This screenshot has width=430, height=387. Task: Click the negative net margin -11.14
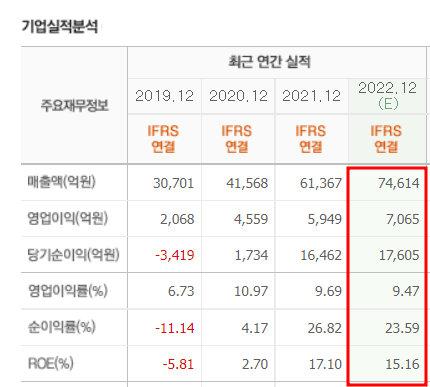point(175,328)
